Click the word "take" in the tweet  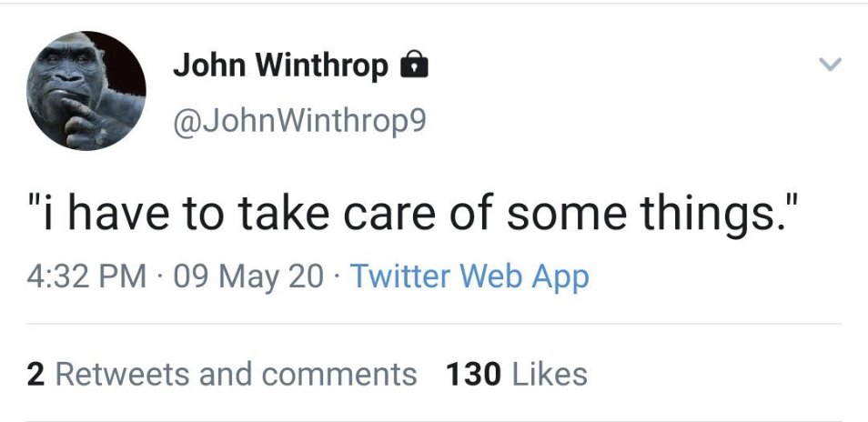(279, 217)
